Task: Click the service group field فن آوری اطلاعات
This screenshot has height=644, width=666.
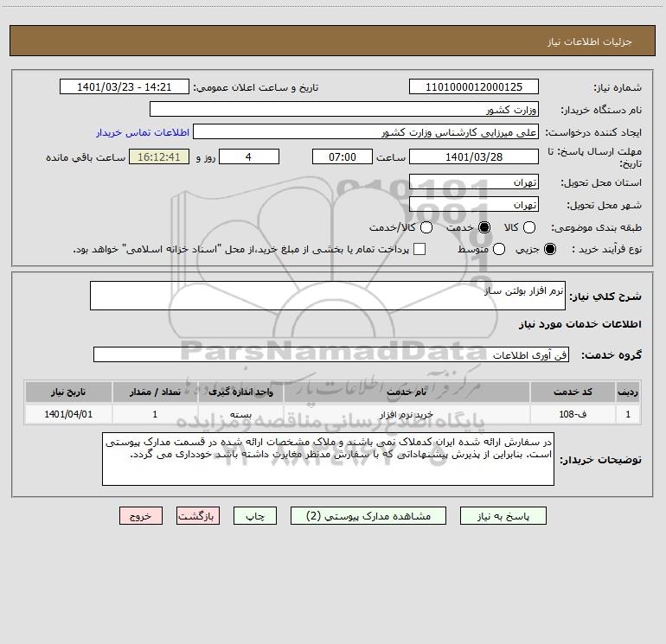Action: pos(331,354)
